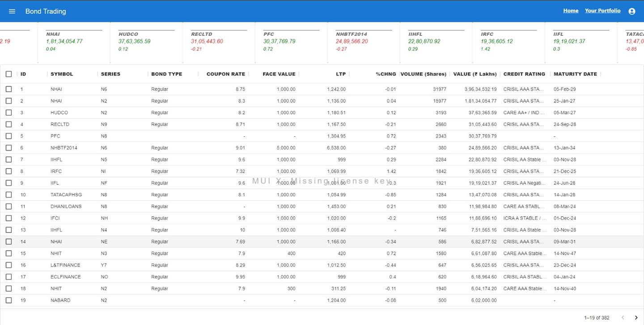644x325 pixels.
Task: Select the checkbox for row ID 1
Action: (x=9, y=89)
